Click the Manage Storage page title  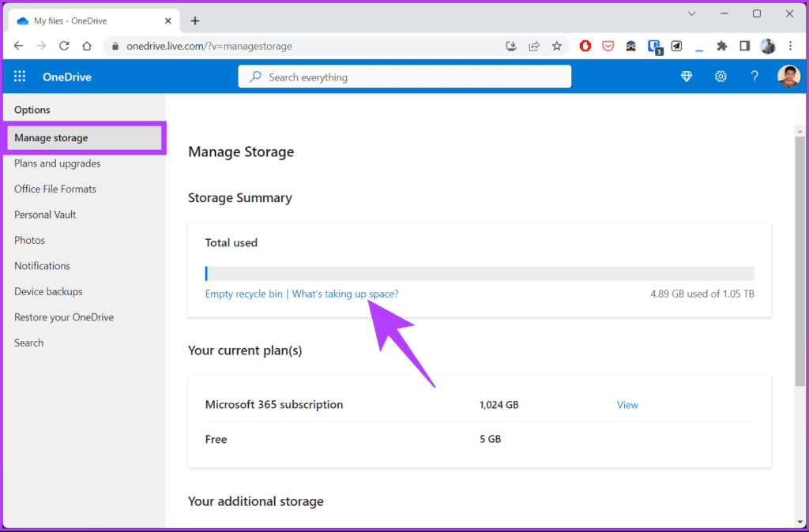(x=241, y=152)
